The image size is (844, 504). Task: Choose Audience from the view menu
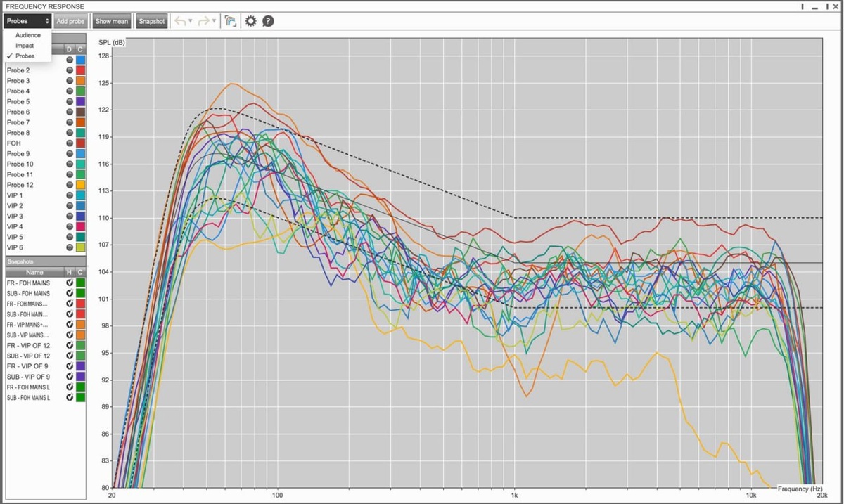pyautogui.click(x=28, y=35)
